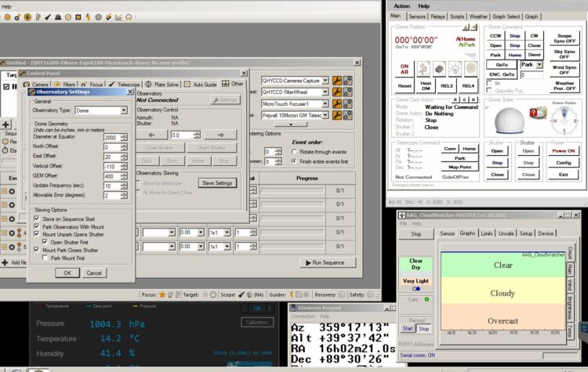The image size is (588, 372).
Task: Increase Diameter at Equator stepper value
Action: pyautogui.click(x=124, y=135)
